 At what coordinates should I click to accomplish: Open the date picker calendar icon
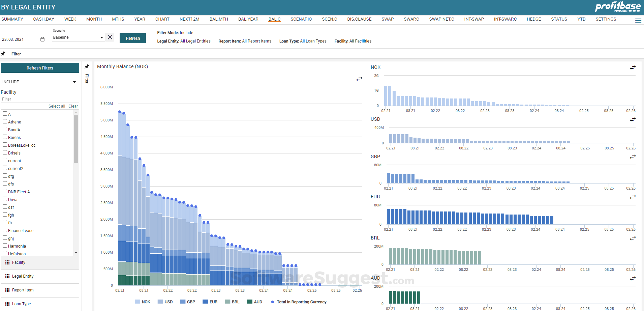click(42, 39)
